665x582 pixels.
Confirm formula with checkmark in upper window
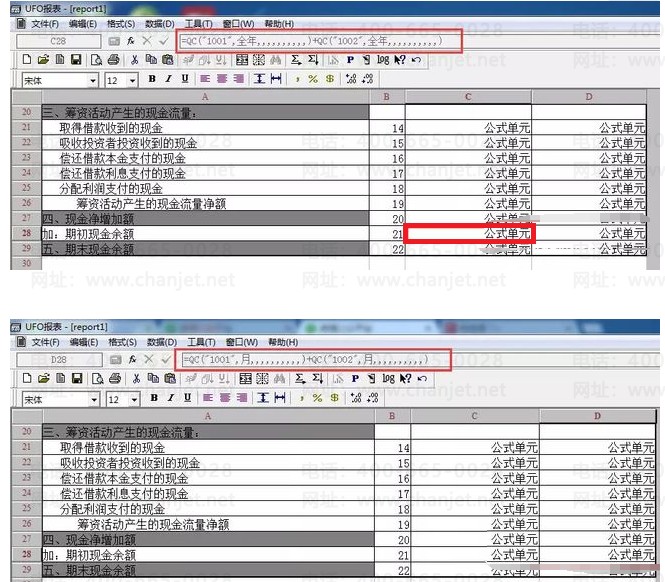coord(164,41)
